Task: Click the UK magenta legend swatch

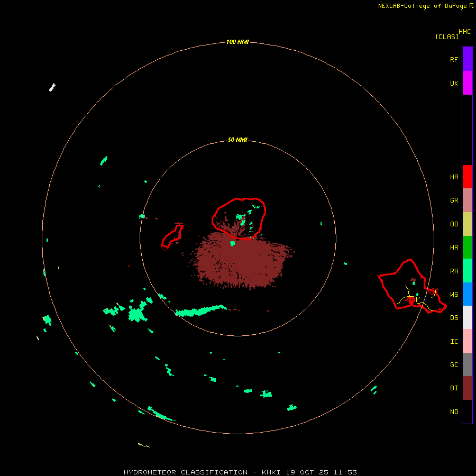Action: tap(467, 83)
